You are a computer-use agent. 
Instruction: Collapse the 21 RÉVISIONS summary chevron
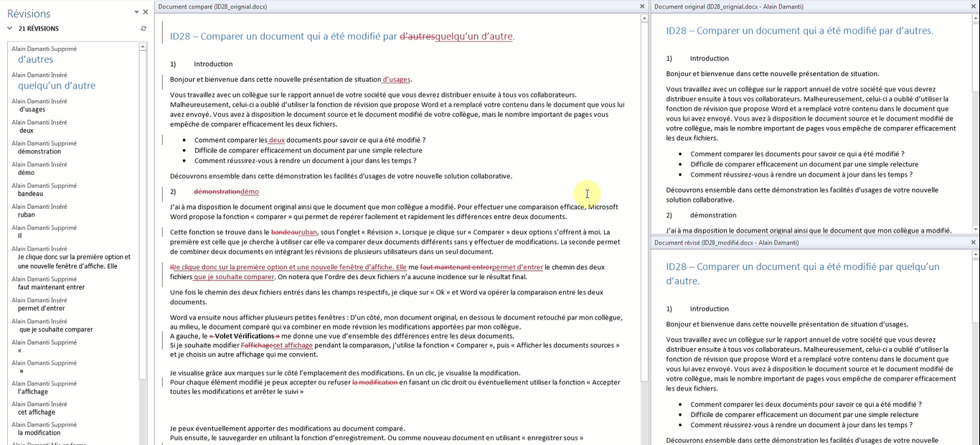point(10,29)
